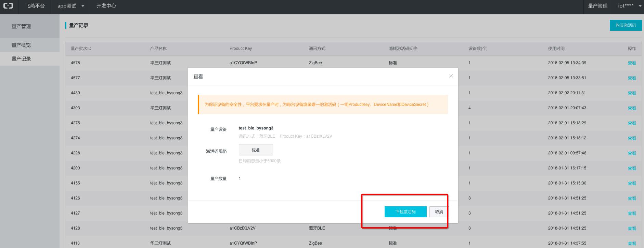Select the 标准 activation code spec option
Image resolution: width=644 pixels, height=248 pixels.
tap(256, 150)
